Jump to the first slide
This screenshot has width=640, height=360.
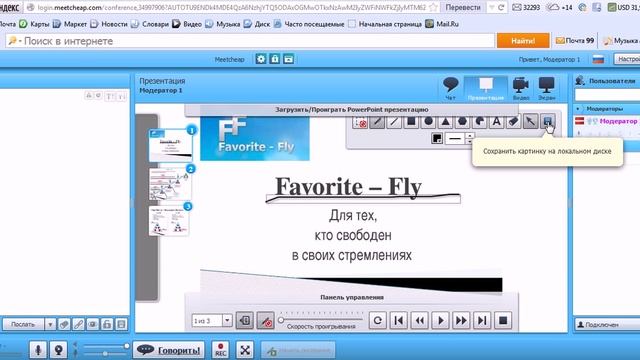click(x=399, y=320)
